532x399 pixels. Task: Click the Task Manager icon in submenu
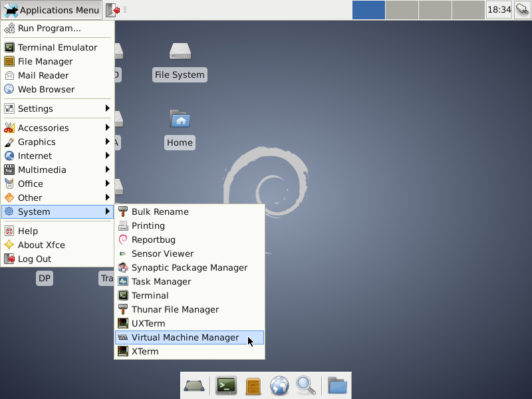click(x=123, y=281)
